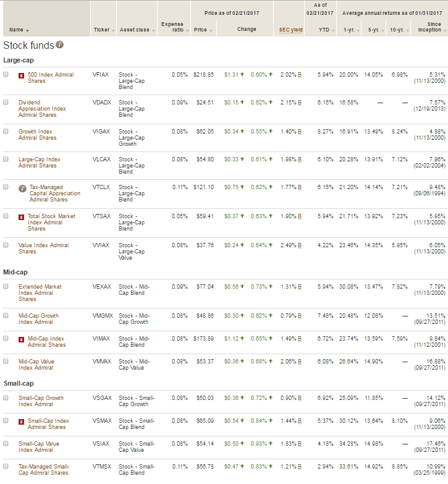Click the B footnote next to VDADX SEC yield
The width and height of the screenshot is (448, 484).
[300, 103]
